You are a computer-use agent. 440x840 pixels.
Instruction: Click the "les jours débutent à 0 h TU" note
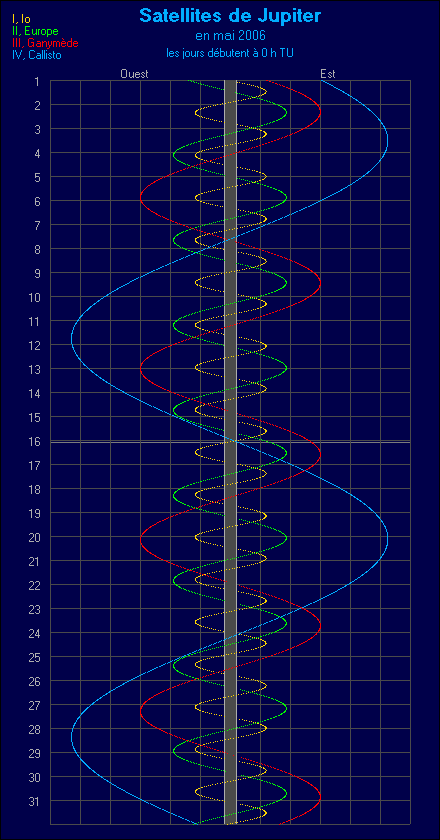230,52
